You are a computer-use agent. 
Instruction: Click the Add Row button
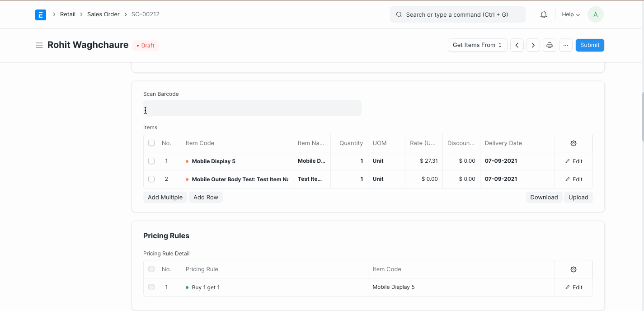click(x=206, y=197)
